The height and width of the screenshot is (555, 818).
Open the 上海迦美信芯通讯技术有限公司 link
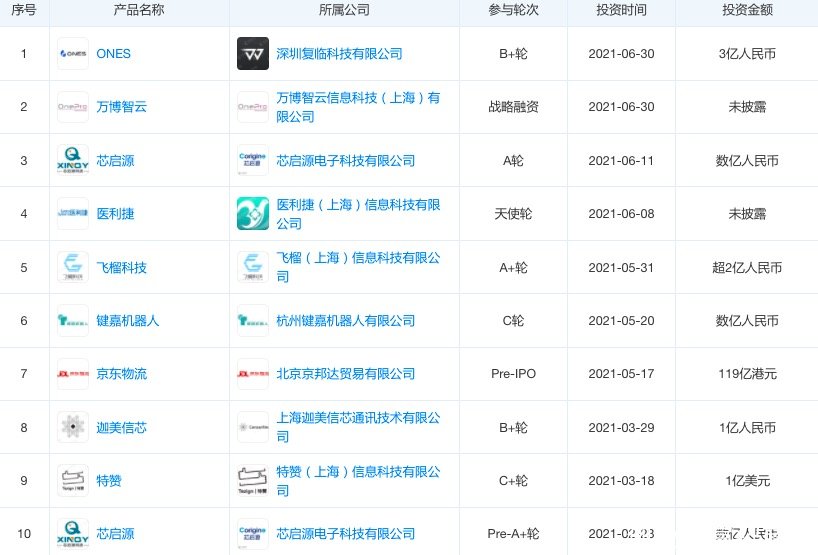pos(358,427)
